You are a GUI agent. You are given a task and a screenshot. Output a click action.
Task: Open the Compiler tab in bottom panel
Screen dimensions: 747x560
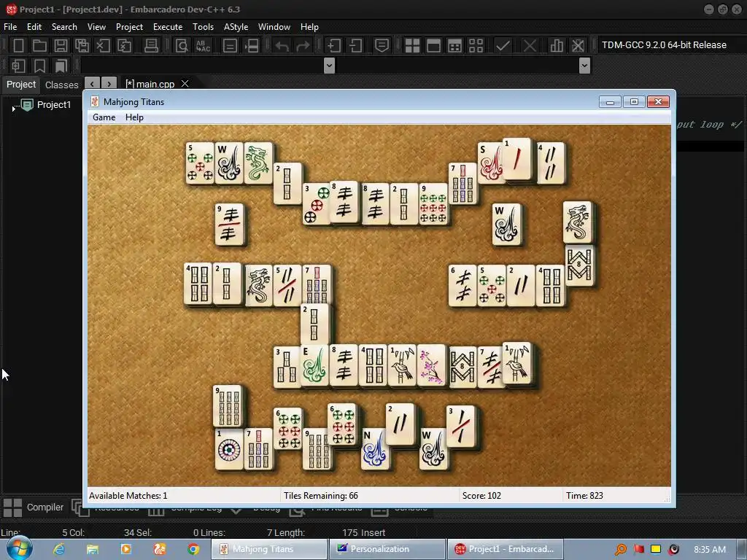(44, 507)
